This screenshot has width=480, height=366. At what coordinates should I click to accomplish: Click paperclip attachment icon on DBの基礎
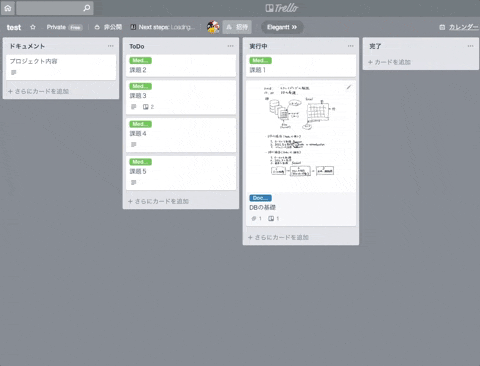point(254,218)
